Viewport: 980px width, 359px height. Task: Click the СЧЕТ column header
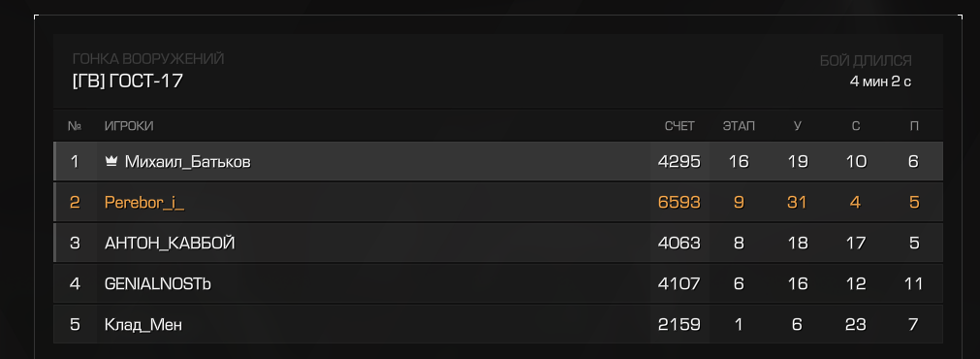pos(680,126)
